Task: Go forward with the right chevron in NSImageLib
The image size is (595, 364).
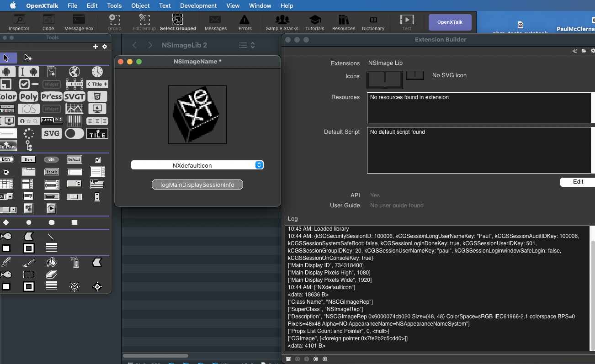Action: point(150,45)
